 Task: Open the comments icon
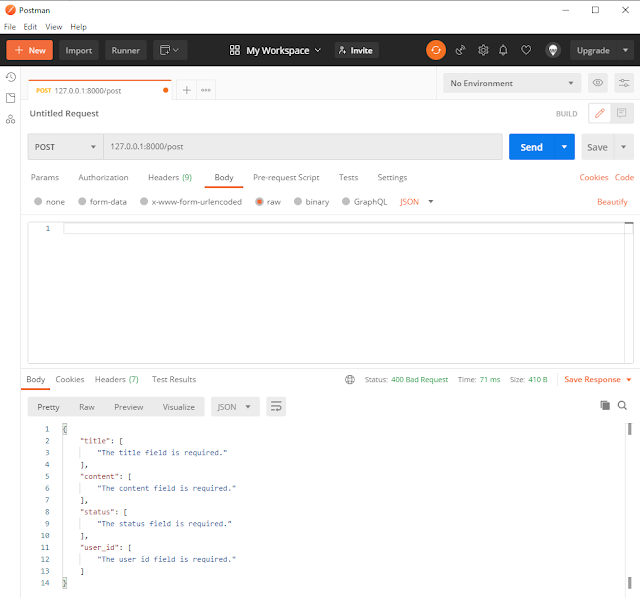point(622,113)
